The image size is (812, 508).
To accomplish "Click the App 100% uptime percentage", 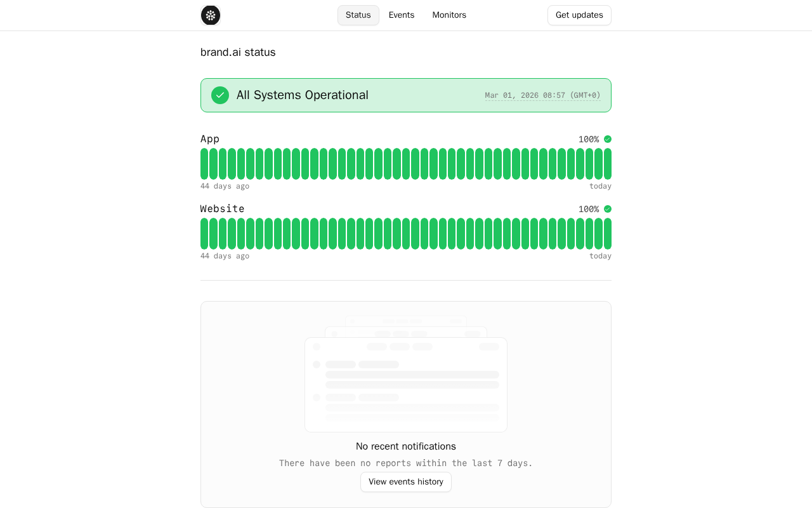I will [589, 139].
